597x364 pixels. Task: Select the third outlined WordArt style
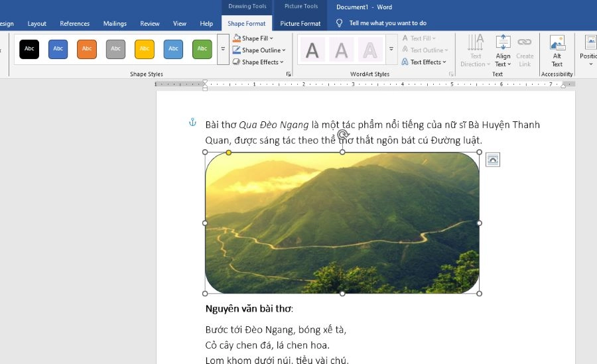(x=370, y=50)
